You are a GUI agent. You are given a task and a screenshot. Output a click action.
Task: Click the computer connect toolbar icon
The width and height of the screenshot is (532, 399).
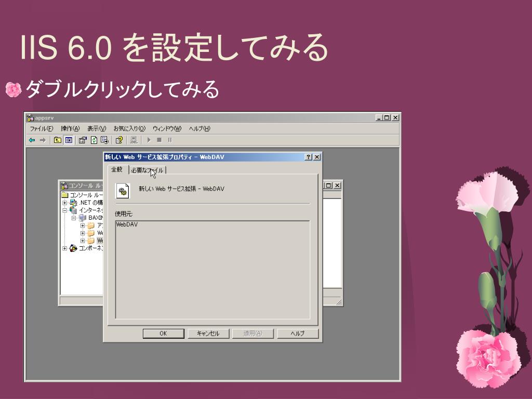(134, 140)
